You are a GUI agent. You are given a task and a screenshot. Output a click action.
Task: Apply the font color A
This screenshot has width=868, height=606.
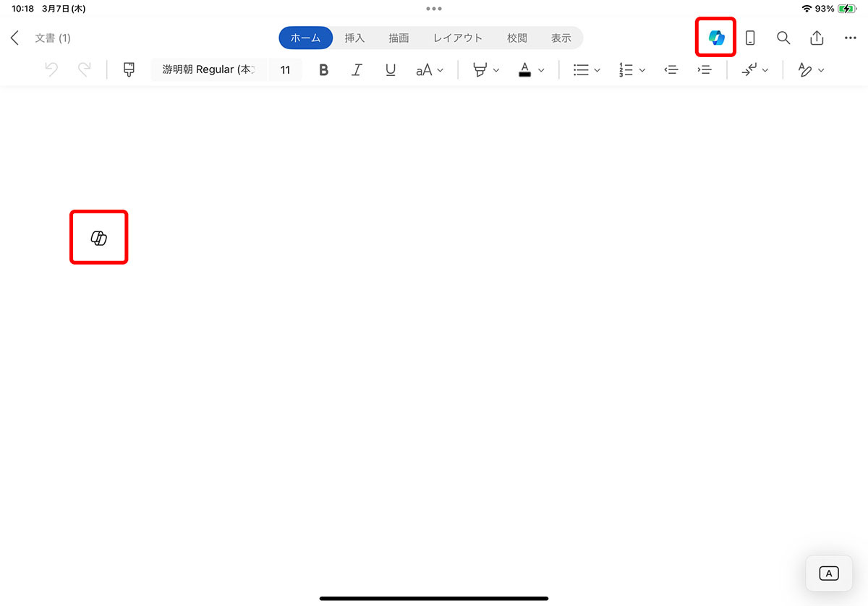[524, 69]
